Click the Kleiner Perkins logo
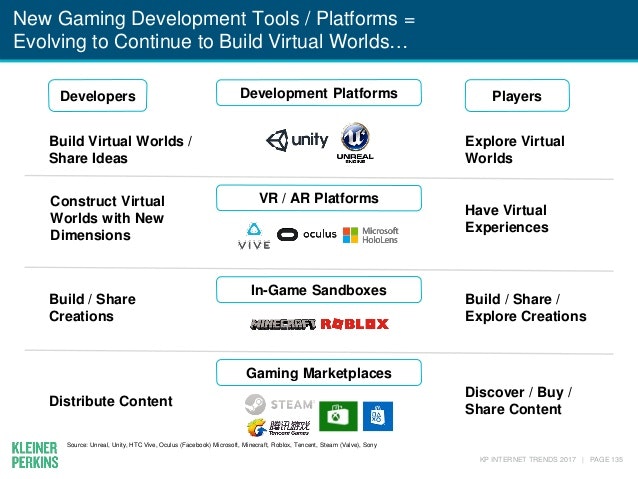This screenshot has height=479, width=638. pos(35,455)
